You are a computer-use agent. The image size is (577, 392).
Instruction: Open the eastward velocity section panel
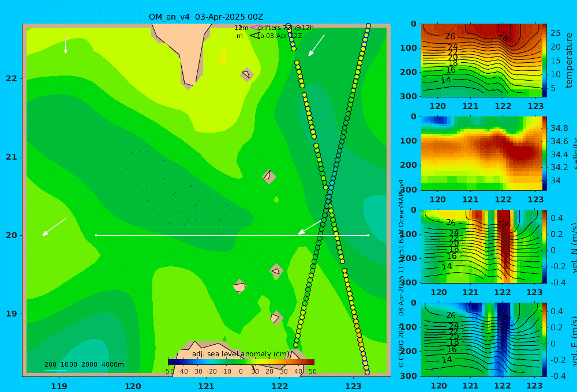point(482,340)
